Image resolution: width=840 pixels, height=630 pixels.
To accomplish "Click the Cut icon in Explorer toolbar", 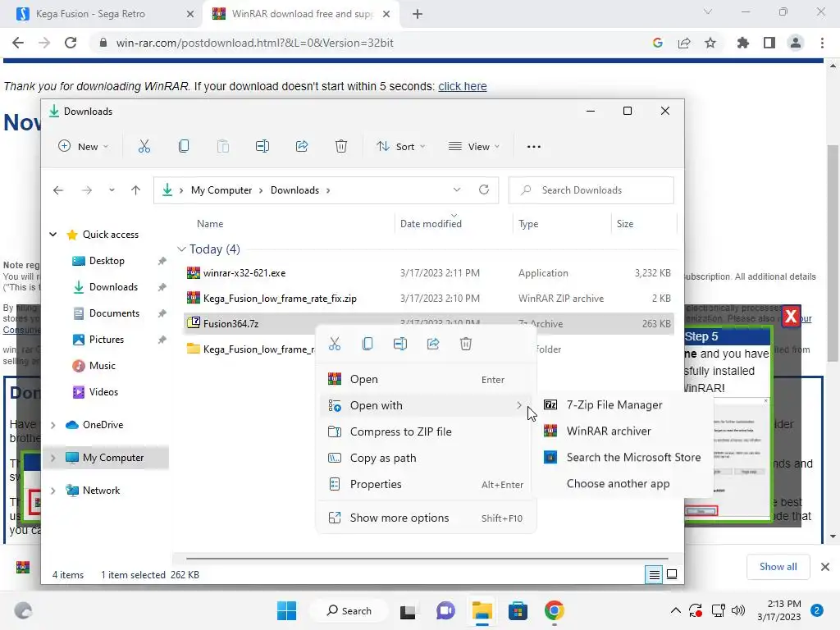I will (x=144, y=146).
